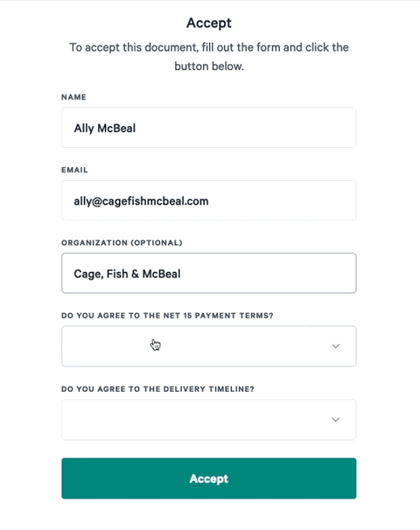
Task: Focus the Name input field
Action: pos(209,128)
